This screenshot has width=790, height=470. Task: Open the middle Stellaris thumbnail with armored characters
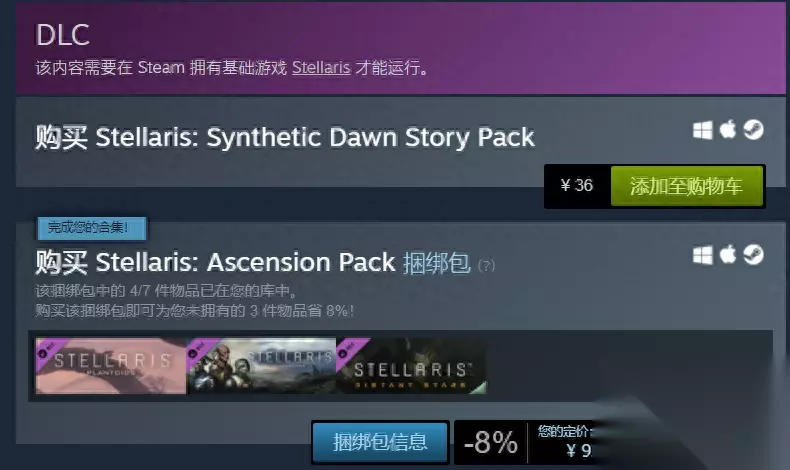coord(261,366)
